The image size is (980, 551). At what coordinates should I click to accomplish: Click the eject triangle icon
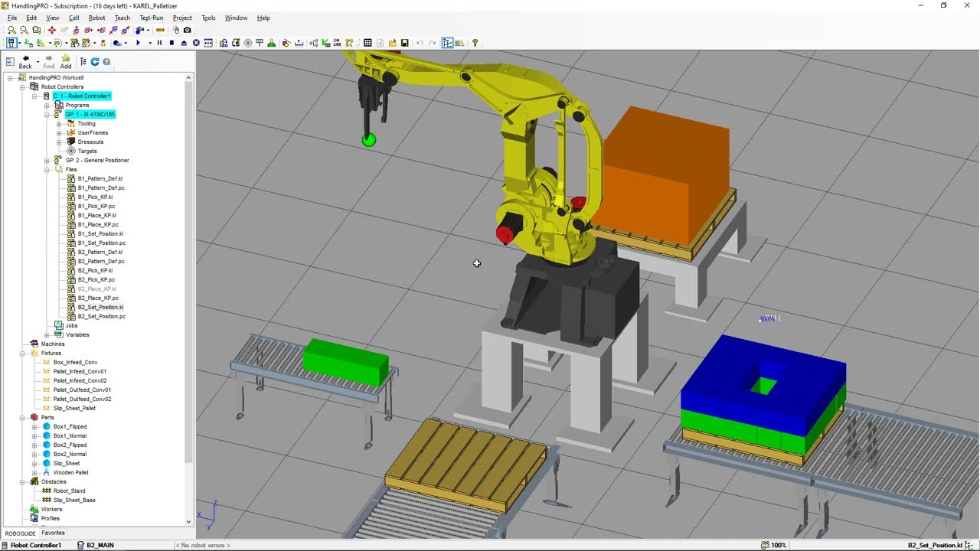click(184, 43)
